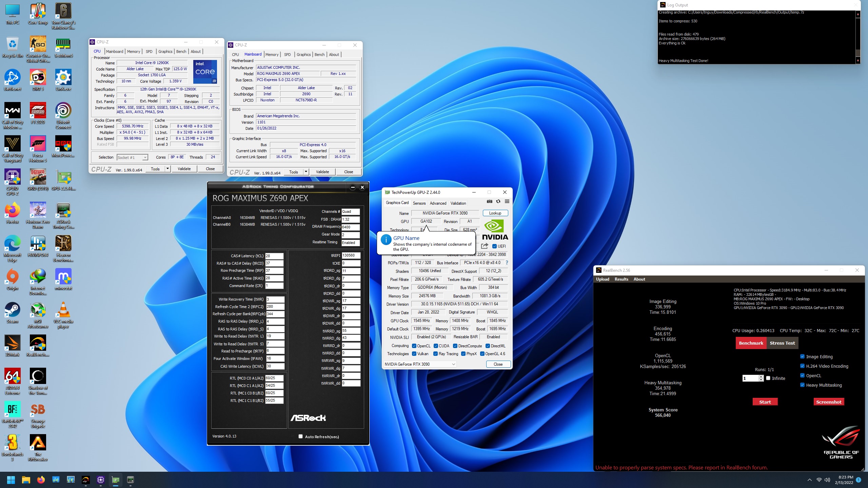868x488 pixels.
Task: Open Upload menu in RealBench
Action: click(603, 279)
